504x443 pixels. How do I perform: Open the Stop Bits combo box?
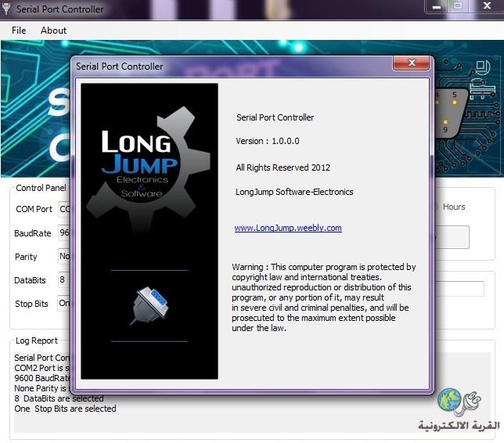pyautogui.click(x=64, y=303)
